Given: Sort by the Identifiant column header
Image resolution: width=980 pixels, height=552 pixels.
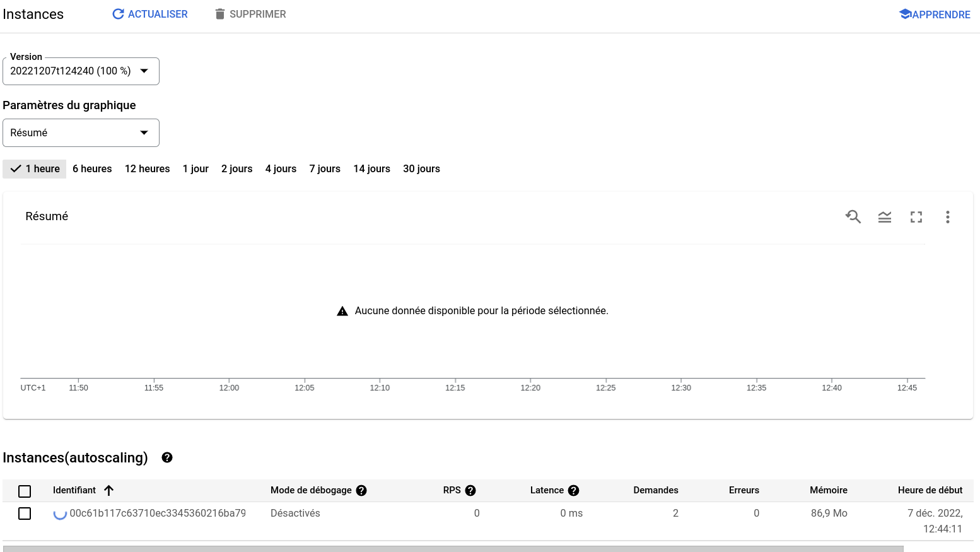Looking at the screenshot, I should point(74,490).
